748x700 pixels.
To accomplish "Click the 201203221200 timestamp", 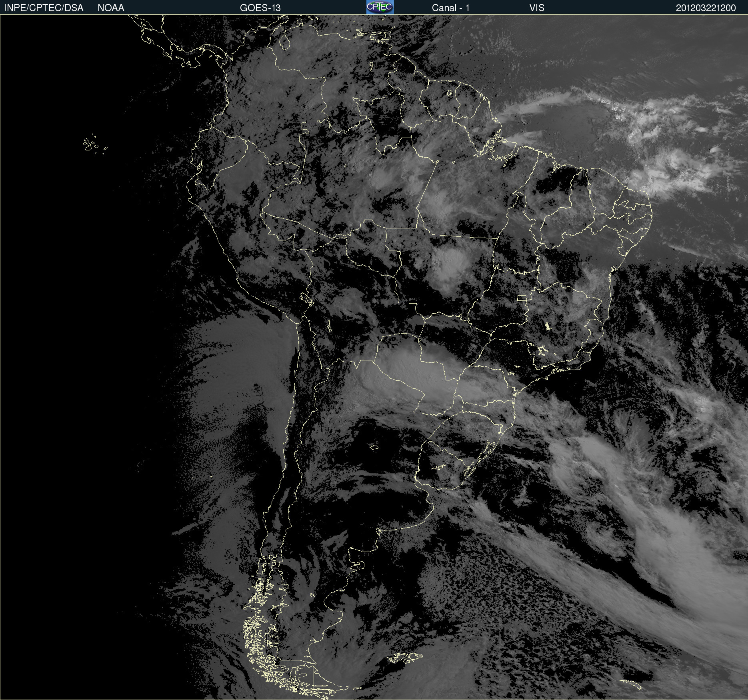I will click(x=706, y=8).
